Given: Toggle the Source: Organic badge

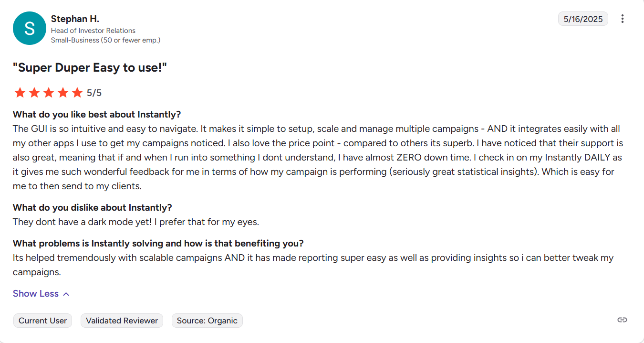Looking at the screenshot, I should coord(207,321).
